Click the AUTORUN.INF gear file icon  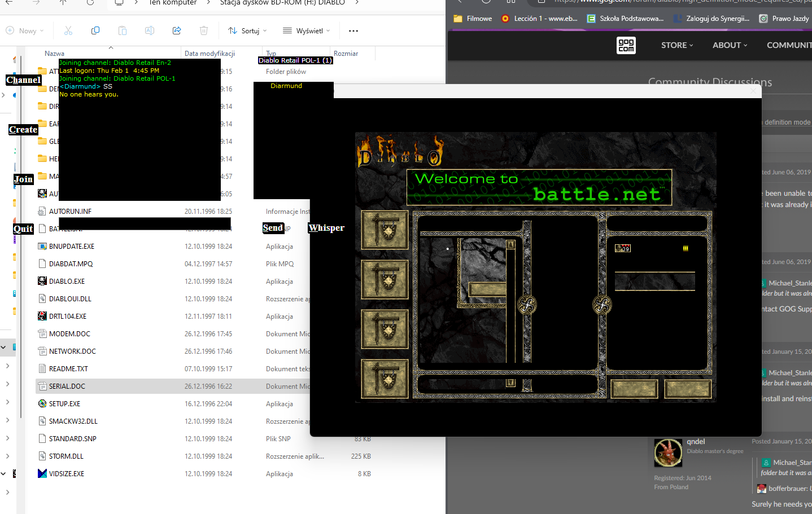[x=42, y=211]
